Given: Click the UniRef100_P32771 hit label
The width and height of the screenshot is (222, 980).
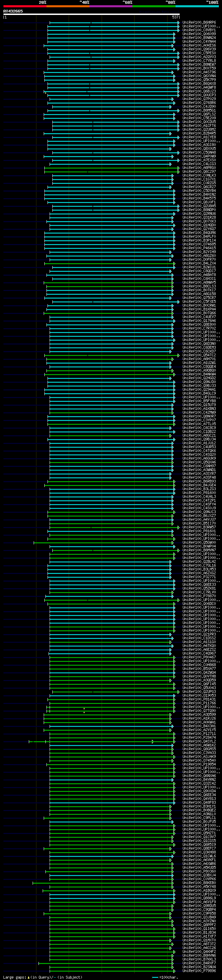Looking at the screenshot, I should (x=199, y=577).
